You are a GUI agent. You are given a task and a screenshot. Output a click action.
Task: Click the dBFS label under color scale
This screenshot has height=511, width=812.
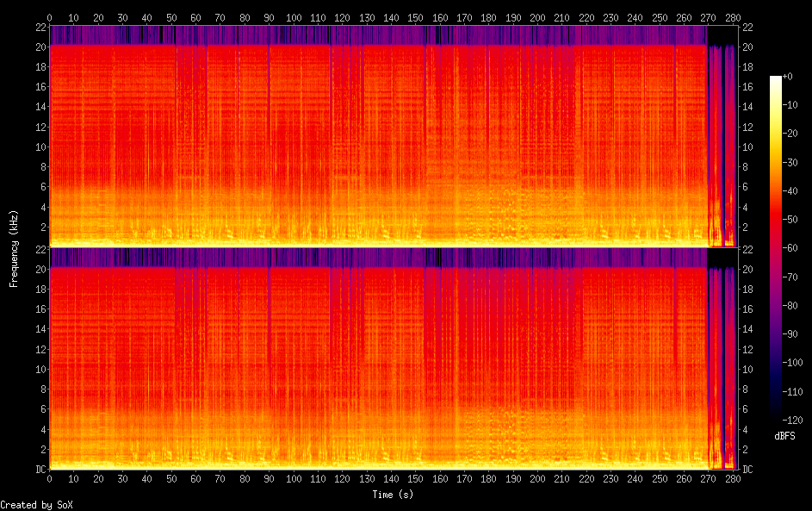point(784,436)
